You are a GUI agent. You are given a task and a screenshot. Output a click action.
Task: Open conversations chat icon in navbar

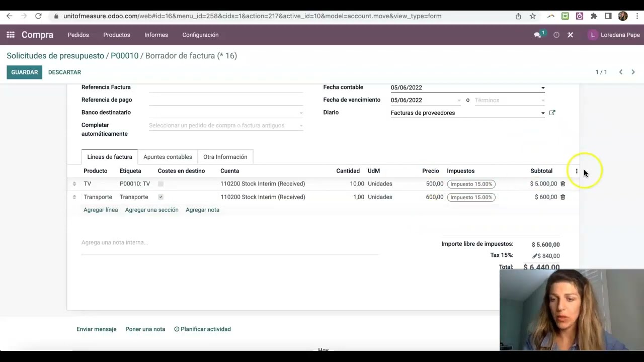tap(537, 35)
